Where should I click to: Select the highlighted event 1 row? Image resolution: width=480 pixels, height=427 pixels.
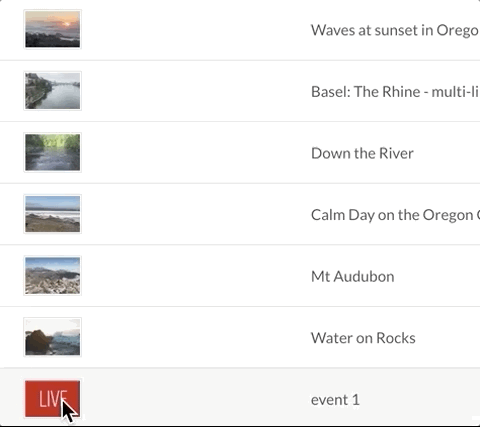240,397
